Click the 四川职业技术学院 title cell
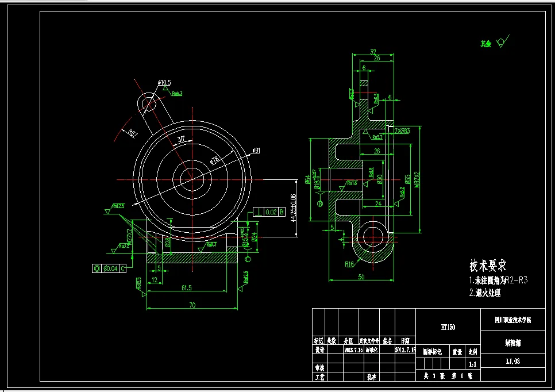The image size is (555, 392). coord(513,320)
